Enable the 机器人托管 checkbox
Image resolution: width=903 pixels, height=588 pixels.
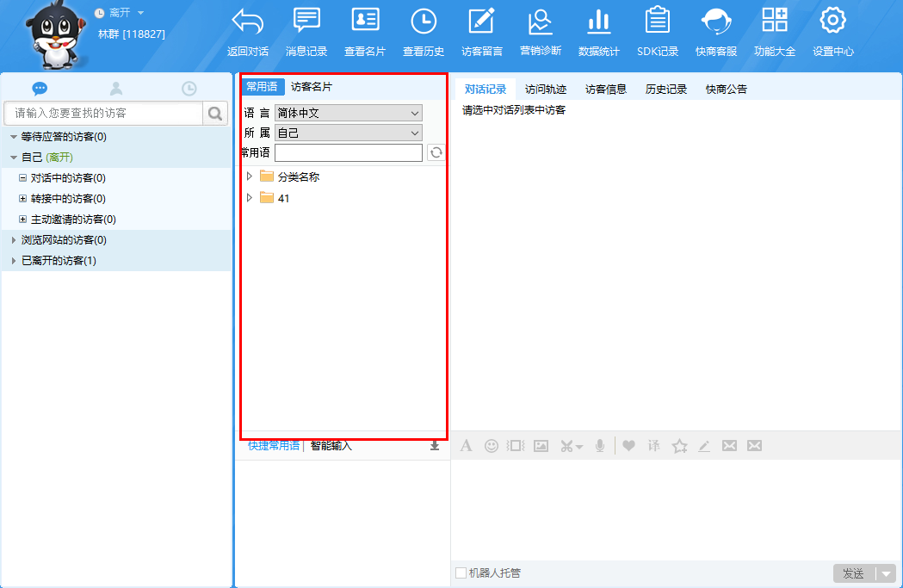point(461,573)
